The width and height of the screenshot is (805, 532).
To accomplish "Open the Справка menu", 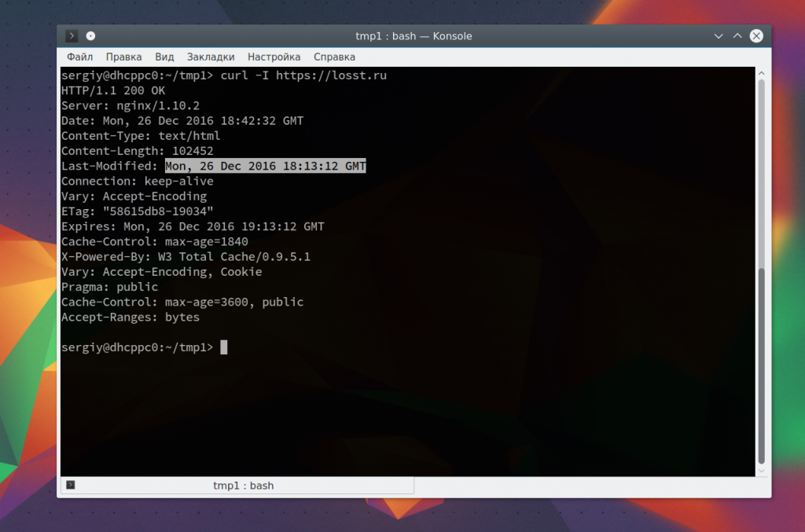I will [334, 57].
